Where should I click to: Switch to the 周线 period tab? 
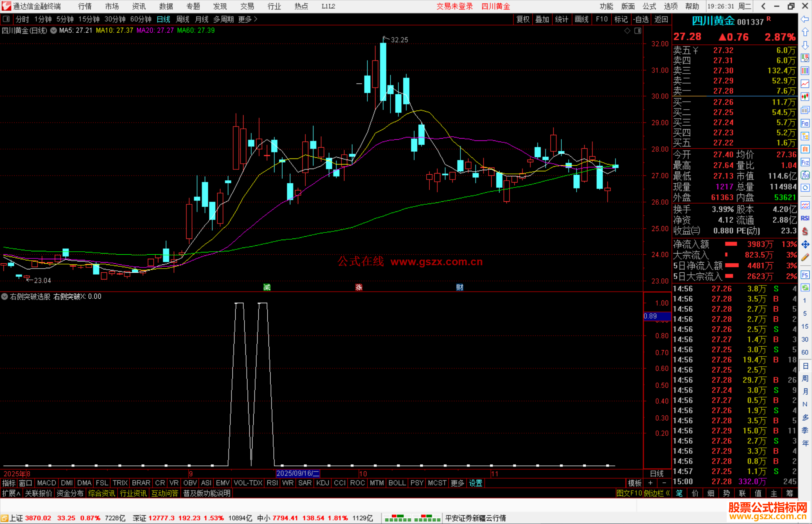click(183, 19)
